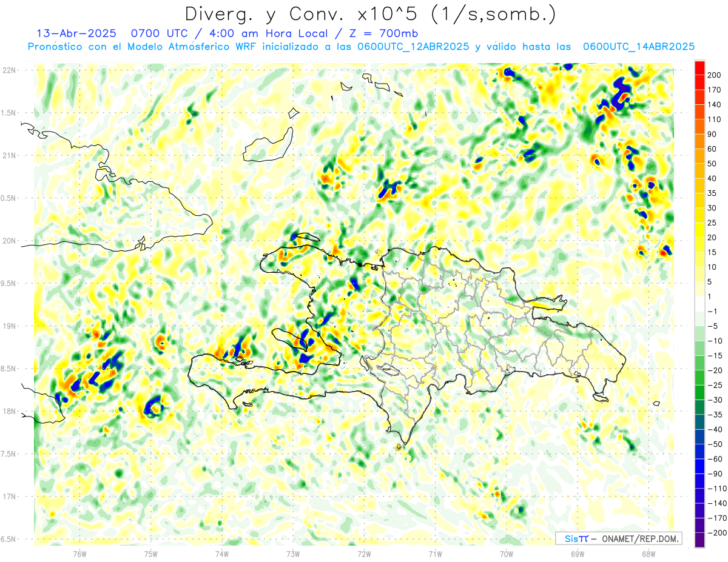Click the '76W' longitude label
This screenshot has width=728, height=562.
point(79,554)
